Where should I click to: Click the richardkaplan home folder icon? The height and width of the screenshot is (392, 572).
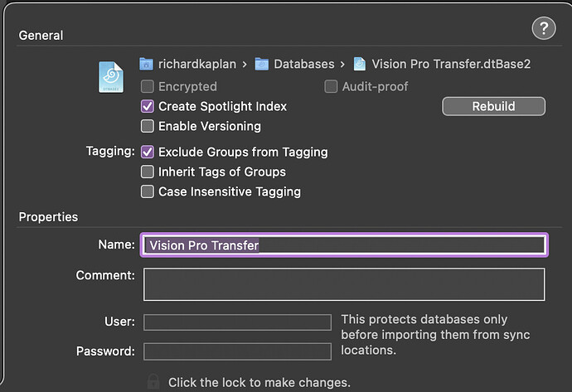coord(147,64)
